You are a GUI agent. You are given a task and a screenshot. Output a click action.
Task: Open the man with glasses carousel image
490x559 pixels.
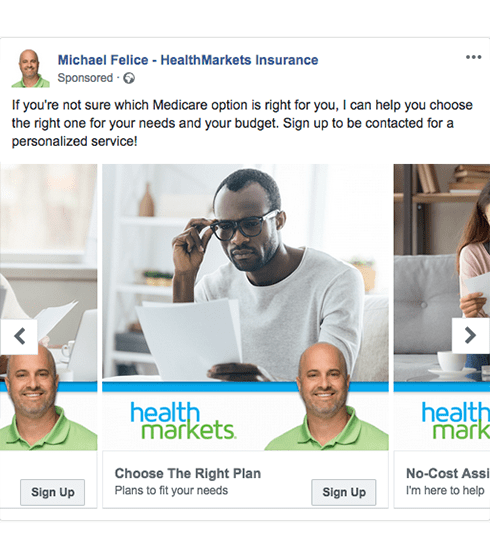click(x=245, y=273)
